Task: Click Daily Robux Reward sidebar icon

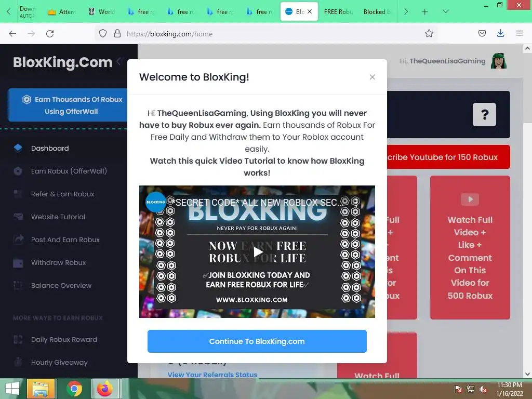Action: (18, 339)
